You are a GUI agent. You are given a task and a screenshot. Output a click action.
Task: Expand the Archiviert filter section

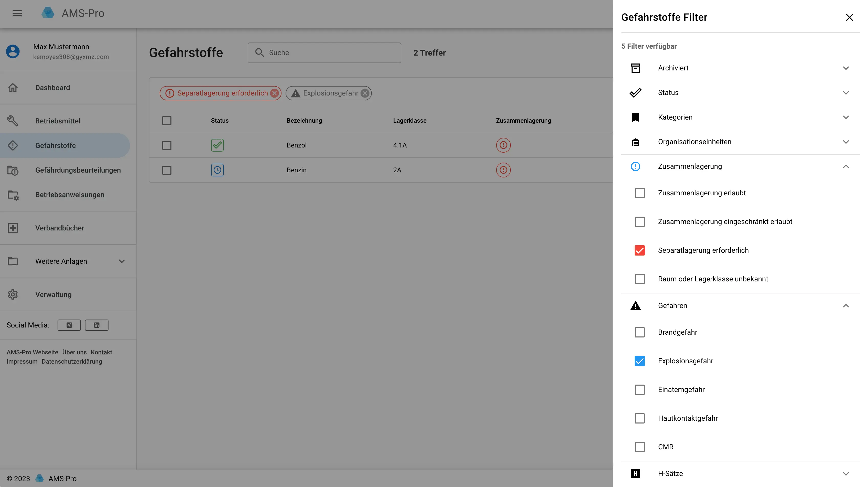point(846,68)
